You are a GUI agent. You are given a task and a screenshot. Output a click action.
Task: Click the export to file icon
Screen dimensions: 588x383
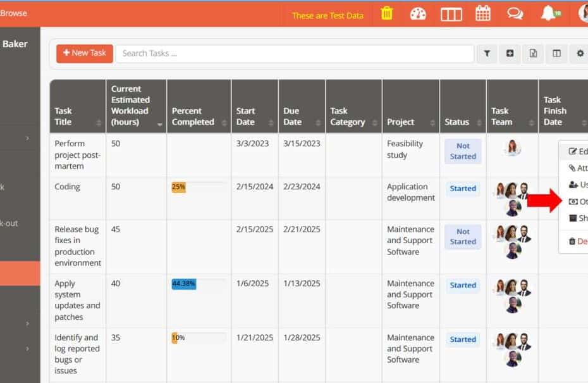pyautogui.click(x=533, y=54)
